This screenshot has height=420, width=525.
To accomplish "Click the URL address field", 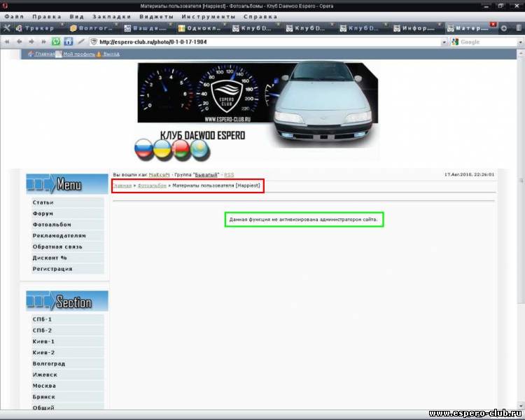I will coord(269,42).
